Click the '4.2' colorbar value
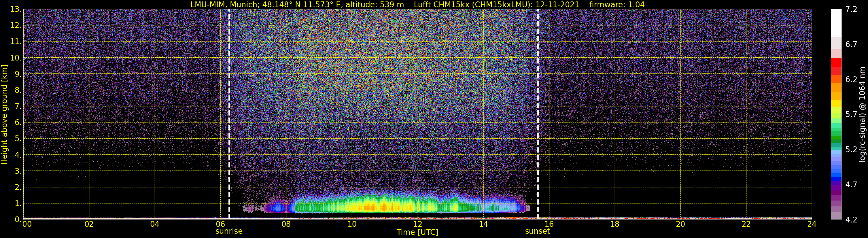Image resolution: width=868 pixels, height=238 pixels. [x=851, y=220]
